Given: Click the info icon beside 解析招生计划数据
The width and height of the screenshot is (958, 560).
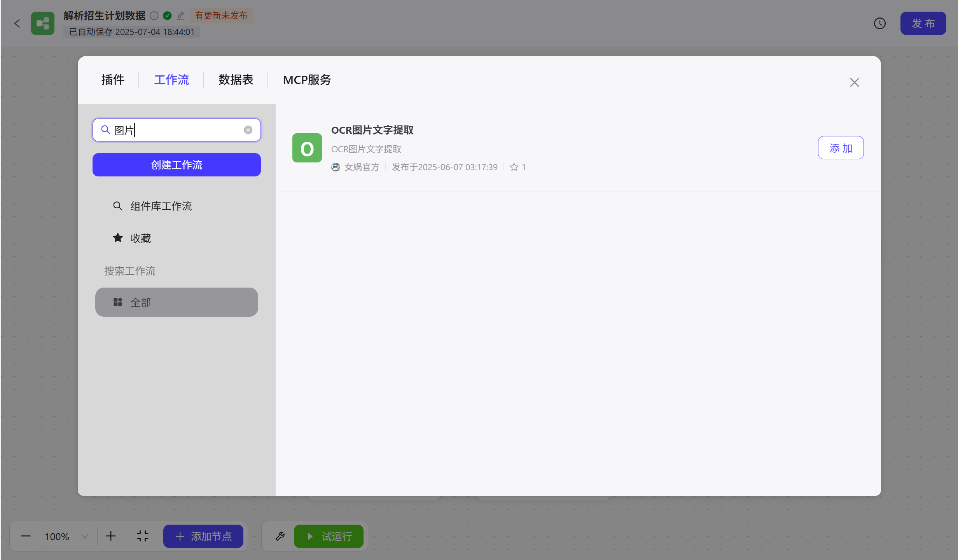Looking at the screenshot, I should (154, 16).
